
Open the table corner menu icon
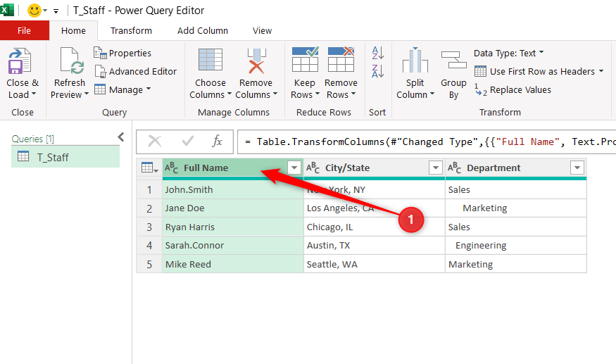[149, 168]
